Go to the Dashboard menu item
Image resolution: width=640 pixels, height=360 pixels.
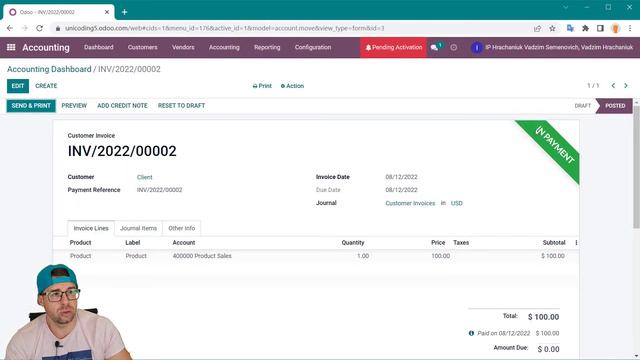coord(99,47)
